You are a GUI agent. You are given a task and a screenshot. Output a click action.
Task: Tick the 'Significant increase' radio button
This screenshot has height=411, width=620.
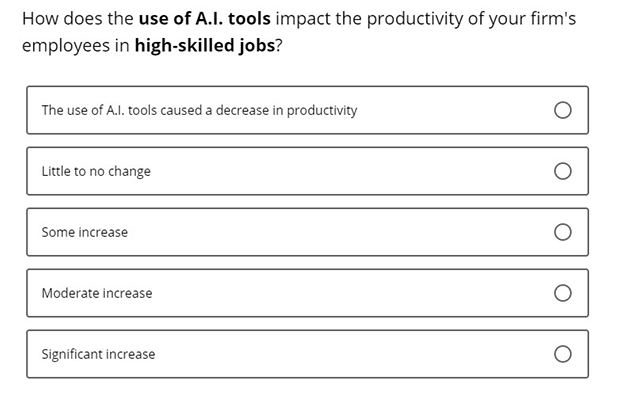point(562,354)
